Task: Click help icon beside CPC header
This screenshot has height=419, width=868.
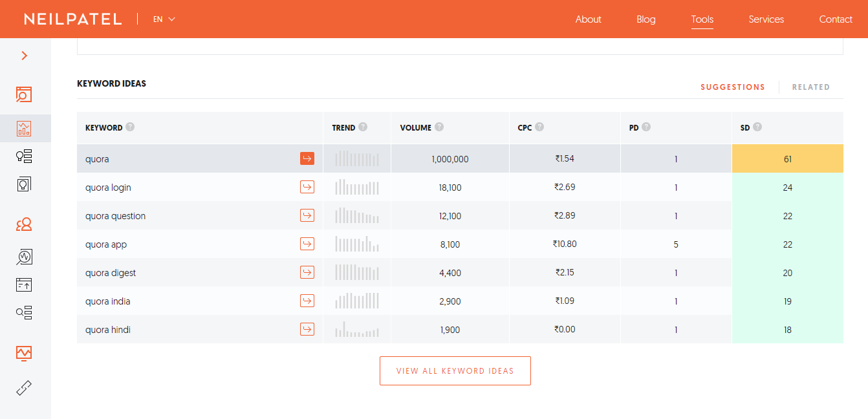Action: pyautogui.click(x=539, y=127)
